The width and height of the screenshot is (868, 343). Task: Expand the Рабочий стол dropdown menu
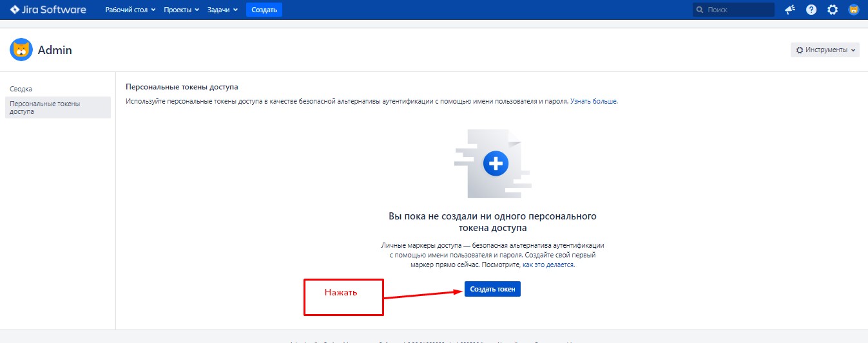pos(130,10)
